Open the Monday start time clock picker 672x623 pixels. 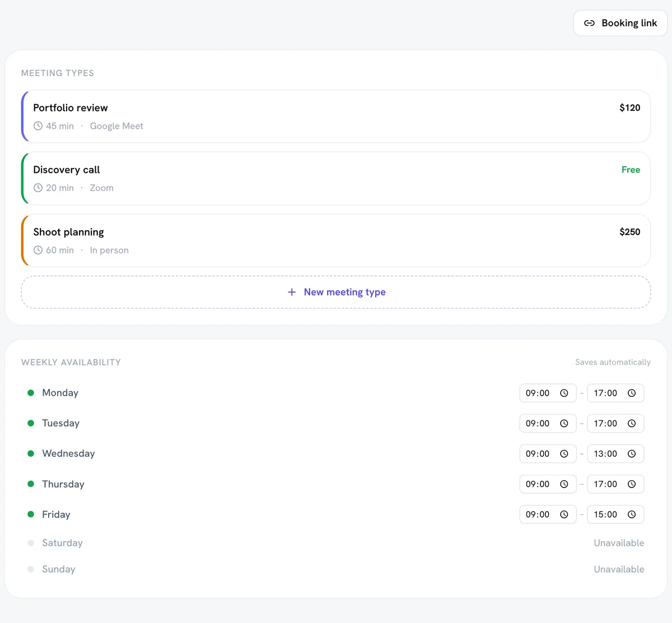564,393
